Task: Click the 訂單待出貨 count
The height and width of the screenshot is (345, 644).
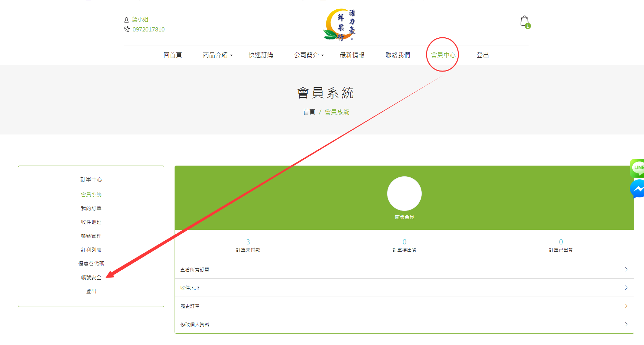Action: point(404,242)
